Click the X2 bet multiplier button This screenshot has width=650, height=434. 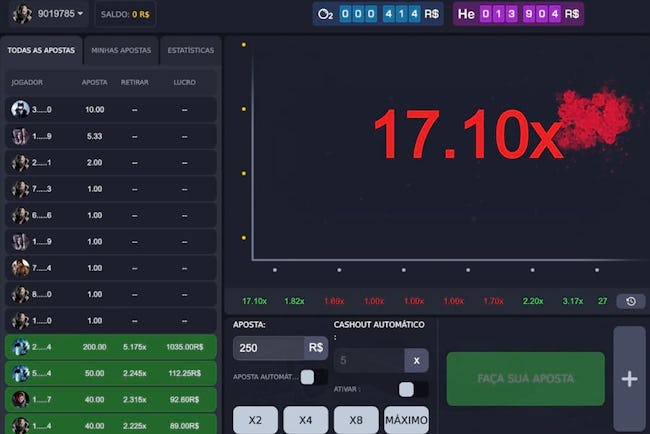click(255, 420)
